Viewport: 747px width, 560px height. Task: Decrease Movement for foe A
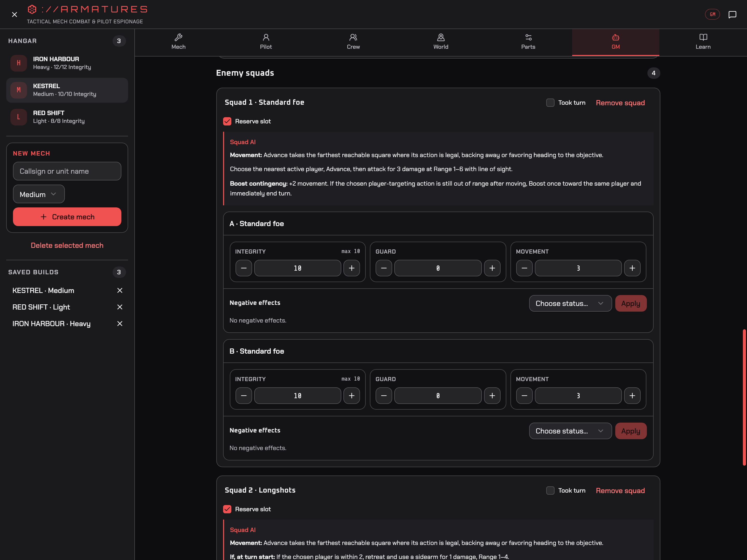pos(524,268)
